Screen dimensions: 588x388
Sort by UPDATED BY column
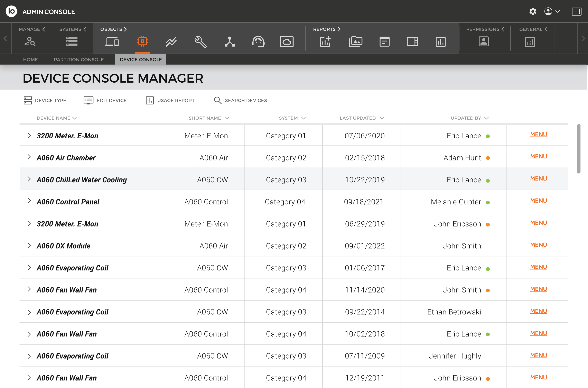click(x=469, y=118)
